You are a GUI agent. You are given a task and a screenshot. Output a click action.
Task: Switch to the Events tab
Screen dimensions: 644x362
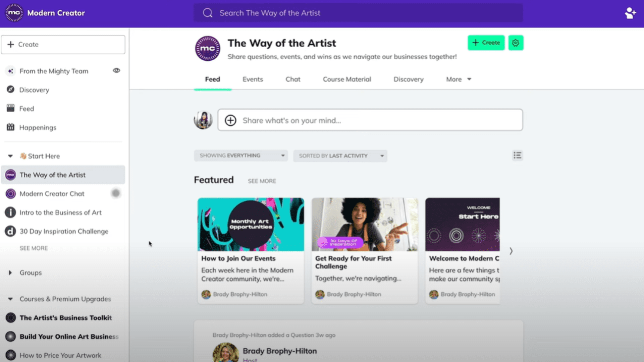coord(253,79)
